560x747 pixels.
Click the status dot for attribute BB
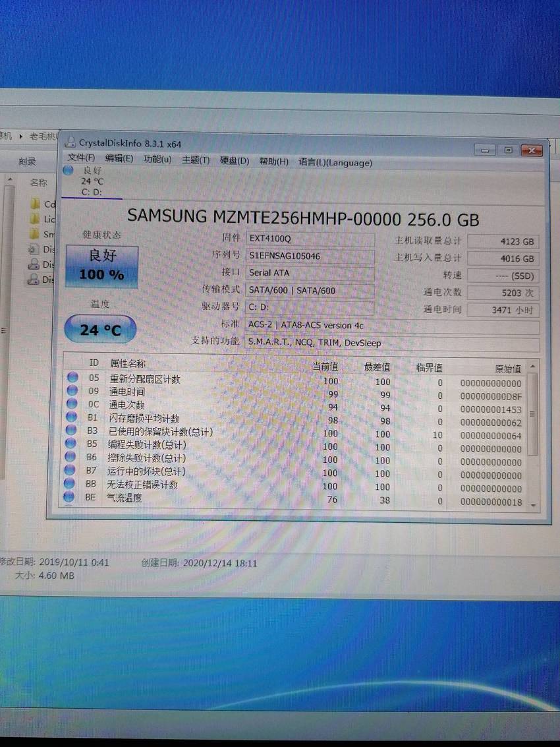tap(69, 483)
